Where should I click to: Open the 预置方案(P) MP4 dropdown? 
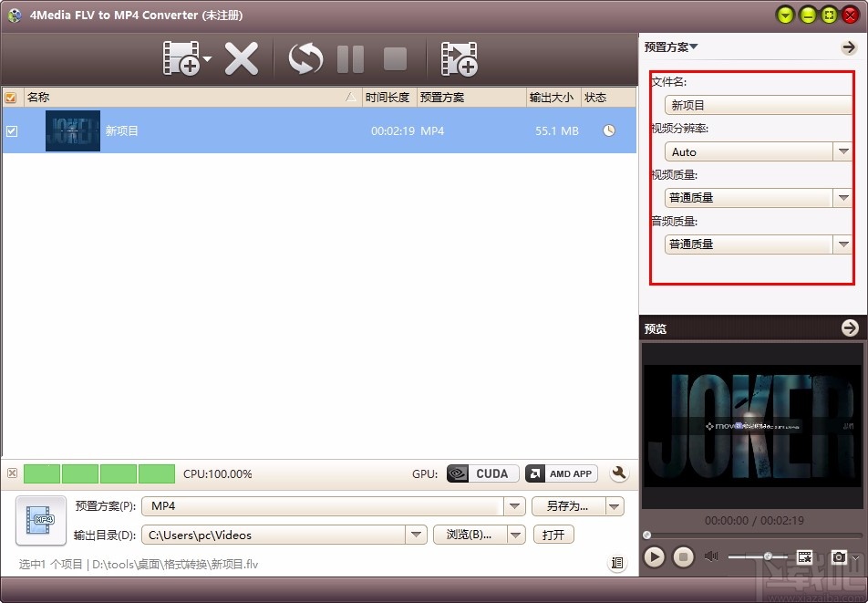pyautogui.click(x=514, y=507)
